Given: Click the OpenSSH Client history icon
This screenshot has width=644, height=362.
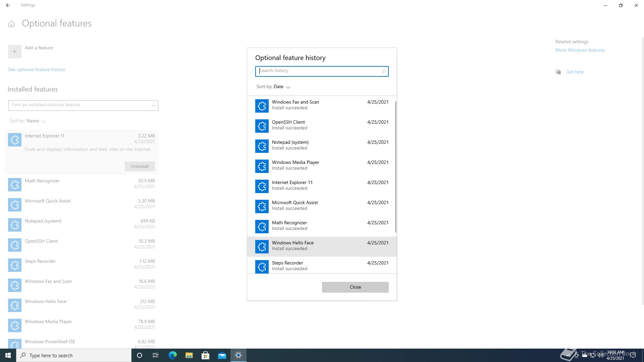Looking at the screenshot, I should tap(262, 126).
